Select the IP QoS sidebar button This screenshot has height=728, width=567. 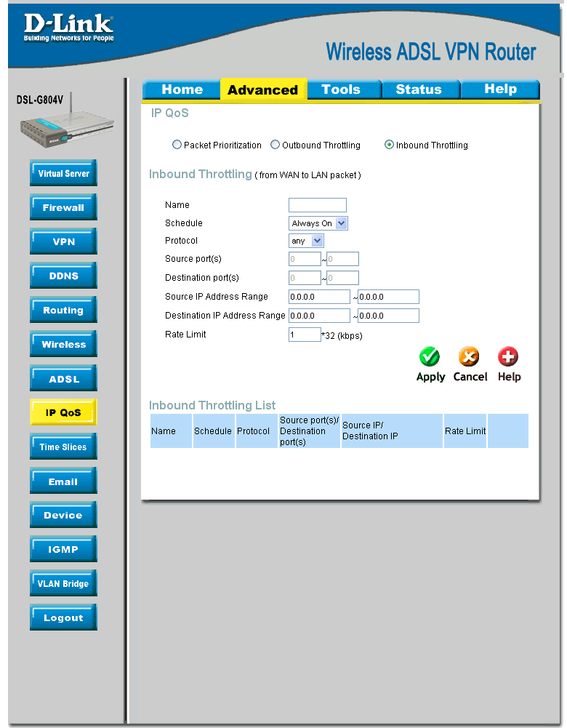pos(63,412)
